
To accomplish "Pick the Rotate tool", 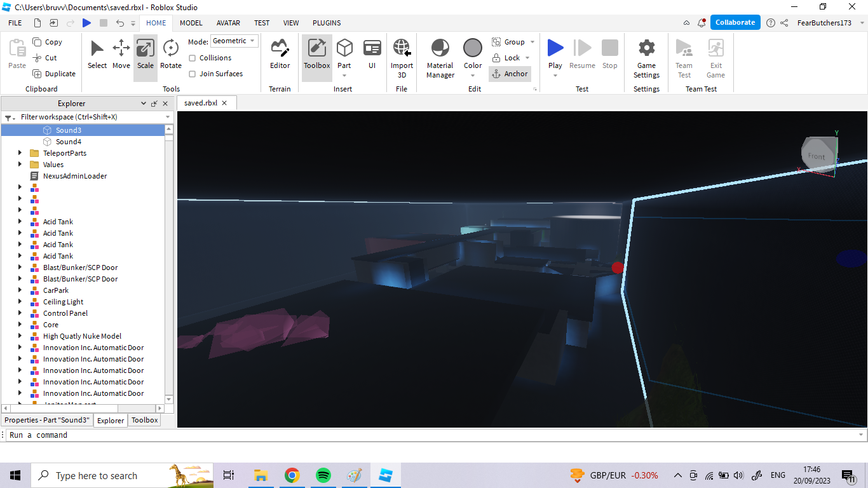I will (x=170, y=54).
